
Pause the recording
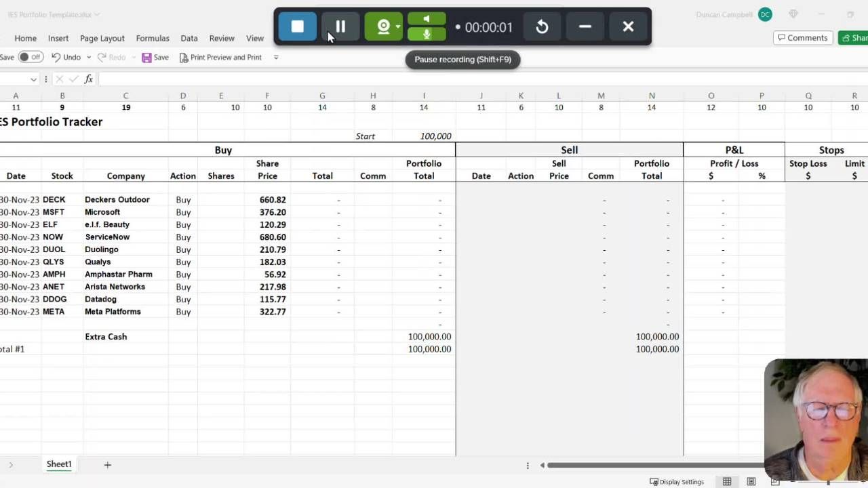coord(340,26)
